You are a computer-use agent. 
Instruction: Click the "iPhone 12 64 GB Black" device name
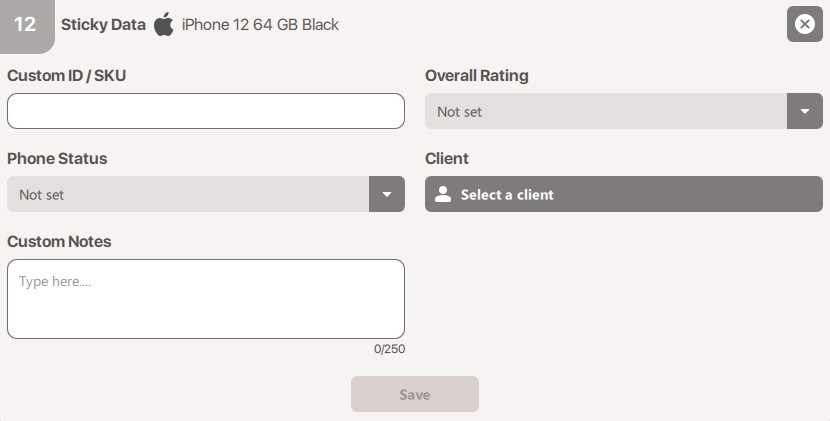260,24
